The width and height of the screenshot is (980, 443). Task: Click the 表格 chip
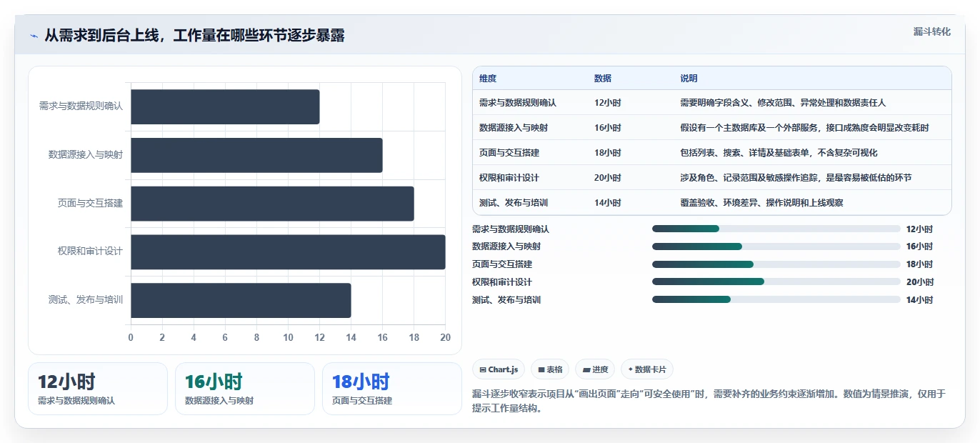point(550,369)
